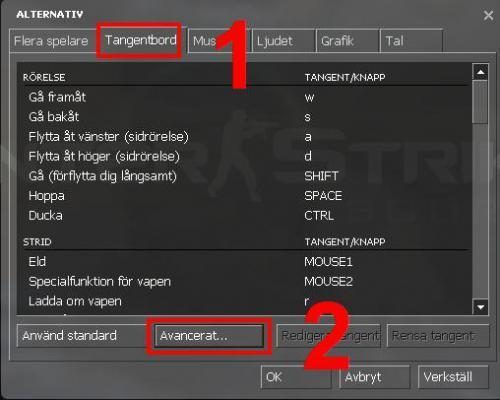
Task: Click the scroll up arrow in the key list
Action: [x=480, y=72]
